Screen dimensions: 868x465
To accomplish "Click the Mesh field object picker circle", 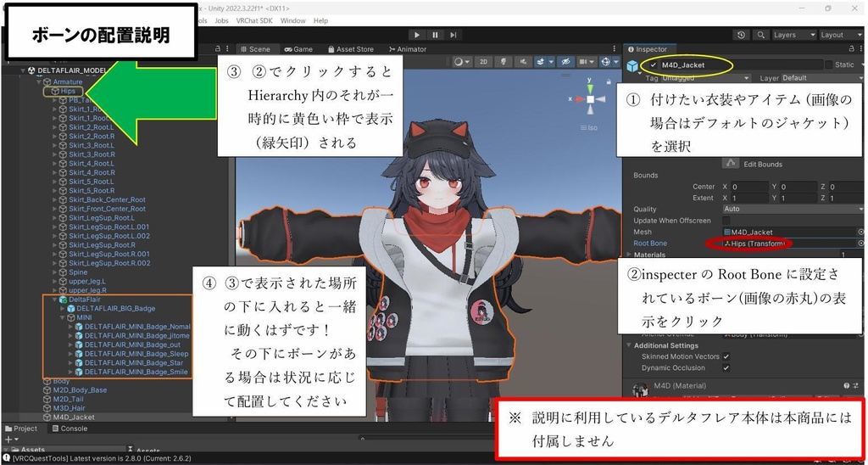I will (x=861, y=232).
